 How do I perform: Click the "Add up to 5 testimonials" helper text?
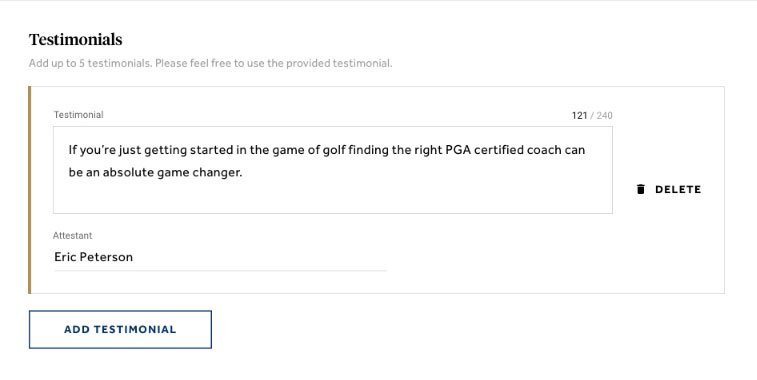pos(90,63)
